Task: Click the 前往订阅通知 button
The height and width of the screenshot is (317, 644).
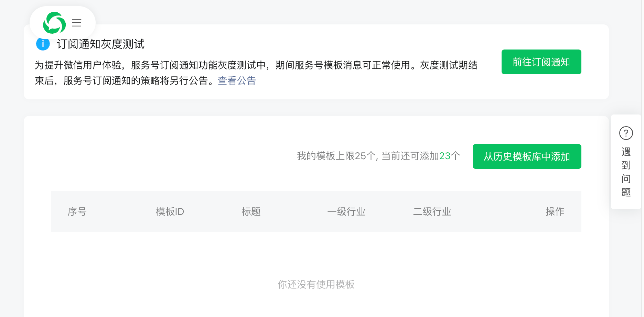Action: click(541, 62)
